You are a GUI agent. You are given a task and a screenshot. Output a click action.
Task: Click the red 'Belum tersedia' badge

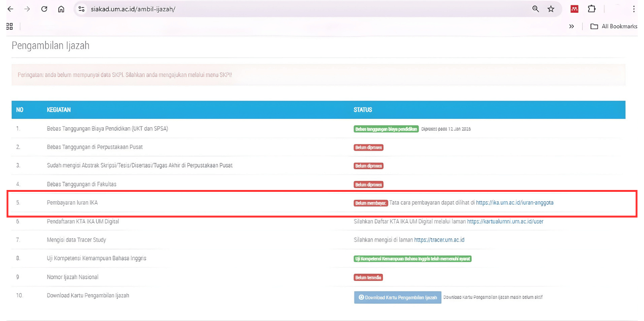(368, 277)
